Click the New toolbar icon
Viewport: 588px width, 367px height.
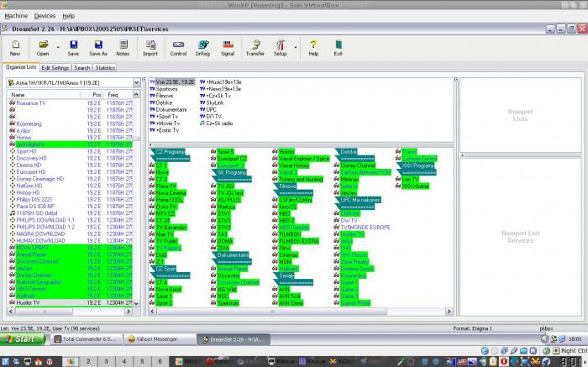pos(15,48)
